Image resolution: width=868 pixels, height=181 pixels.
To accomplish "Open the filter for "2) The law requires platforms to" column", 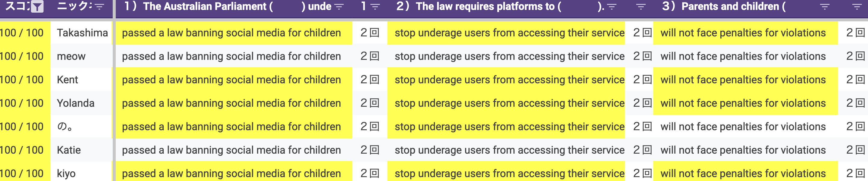I will tap(612, 7).
